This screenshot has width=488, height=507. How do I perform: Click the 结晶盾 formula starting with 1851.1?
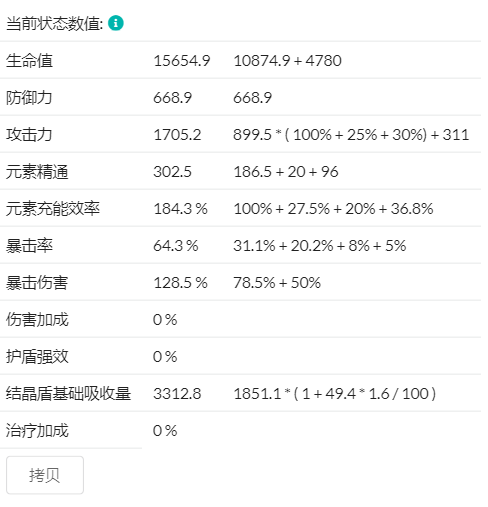[x=334, y=394]
